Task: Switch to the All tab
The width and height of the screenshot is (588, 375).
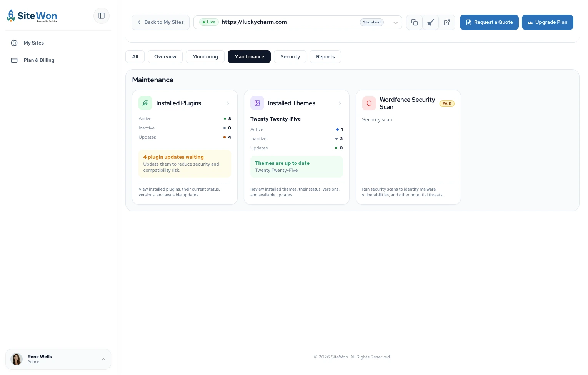Action: [135, 56]
